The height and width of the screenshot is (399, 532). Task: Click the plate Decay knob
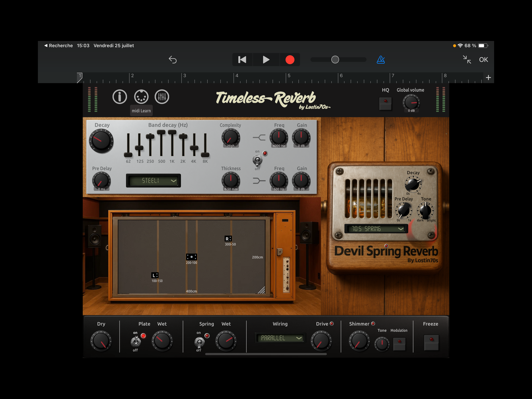[x=101, y=141]
